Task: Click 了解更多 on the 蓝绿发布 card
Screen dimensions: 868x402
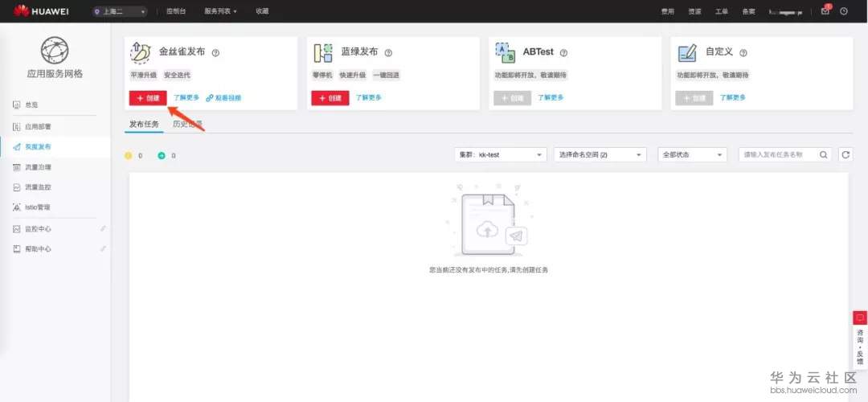Action: 369,97
